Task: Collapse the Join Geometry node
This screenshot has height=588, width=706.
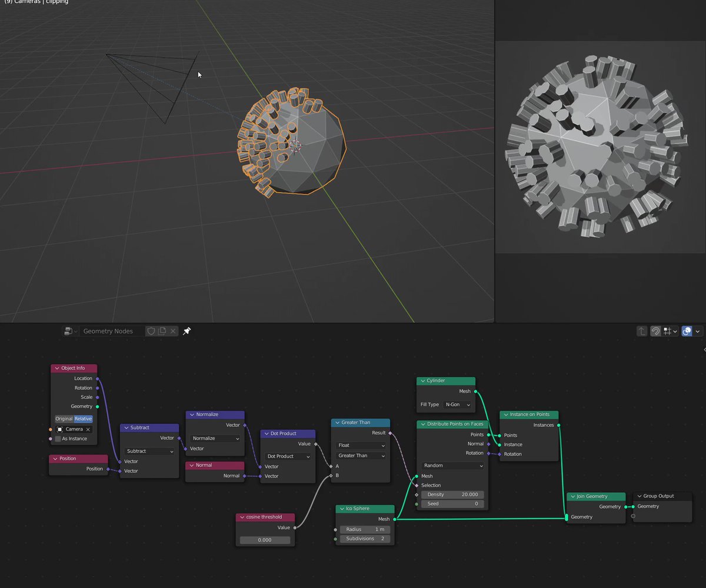Action: (573, 496)
